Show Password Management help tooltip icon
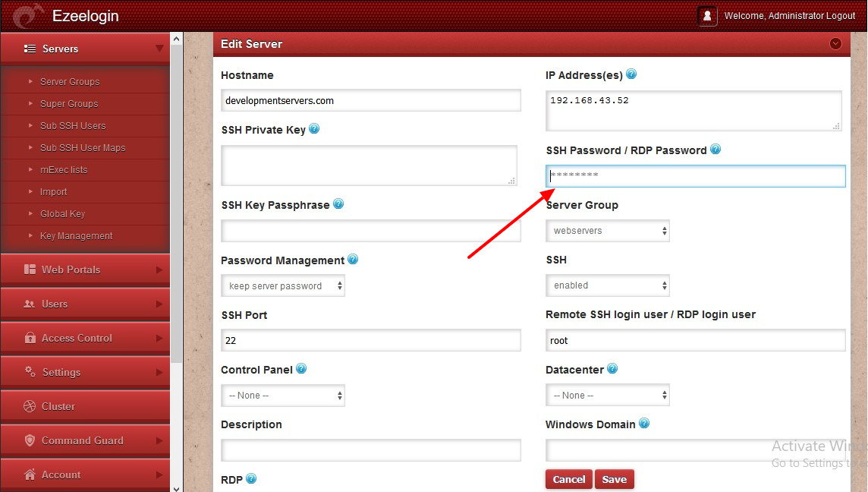Image resolution: width=868 pixels, height=492 pixels. click(353, 259)
